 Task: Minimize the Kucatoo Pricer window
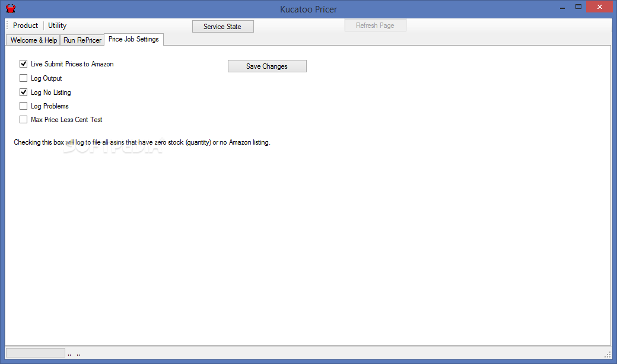(x=562, y=7)
